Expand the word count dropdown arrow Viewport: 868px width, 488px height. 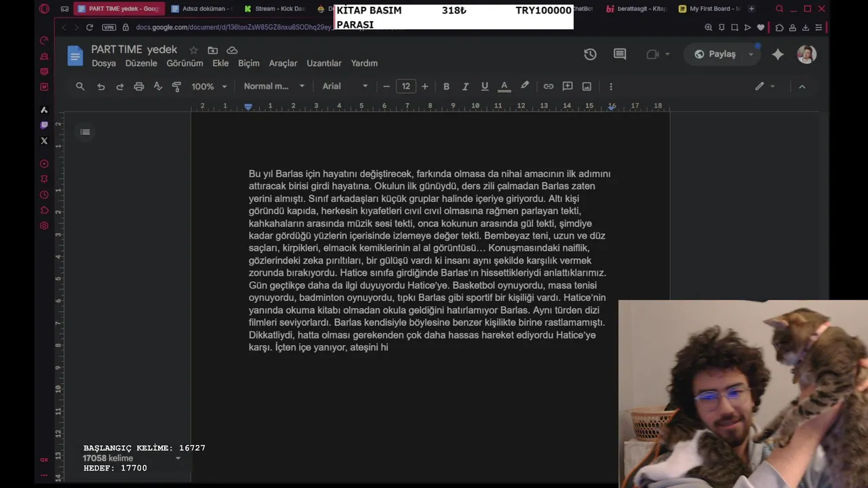coord(178,458)
